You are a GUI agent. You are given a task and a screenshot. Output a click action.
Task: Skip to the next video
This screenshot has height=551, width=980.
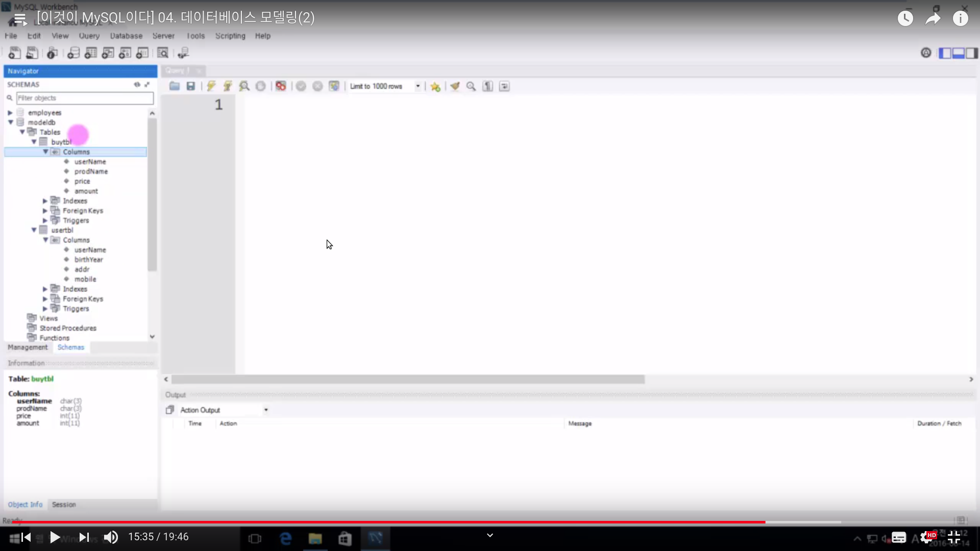[x=84, y=537]
